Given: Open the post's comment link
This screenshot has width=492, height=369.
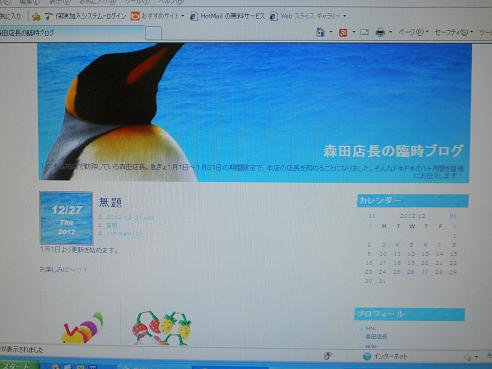Looking at the screenshot, I should click(x=123, y=234).
